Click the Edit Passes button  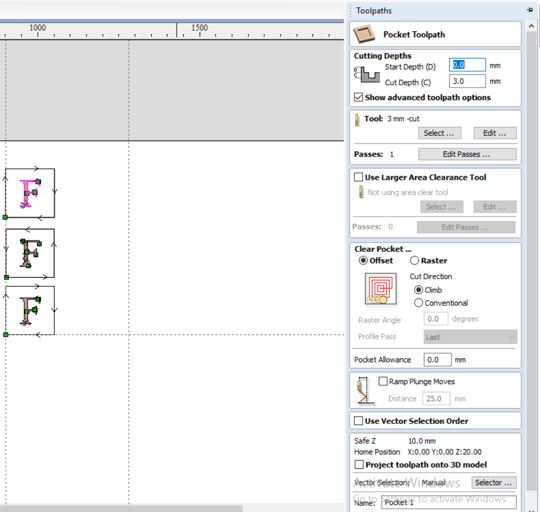467,154
